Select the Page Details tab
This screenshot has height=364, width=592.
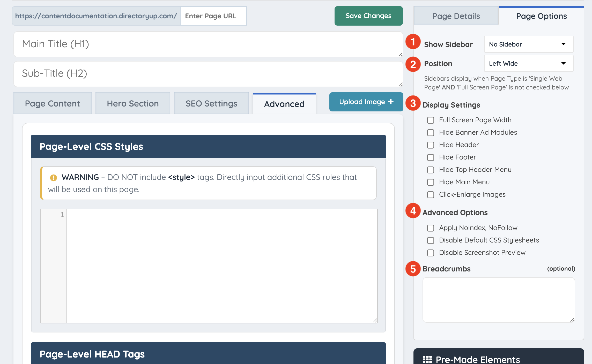pyautogui.click(x=456, y=16)
